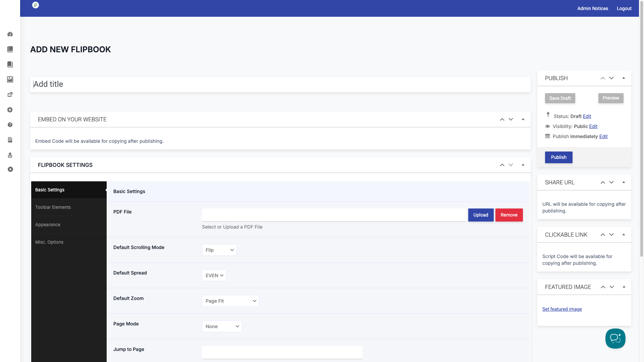Switch to Toolbar Elements tab
Viewport: 644px width, 362px height.
(x=53, y=207)
